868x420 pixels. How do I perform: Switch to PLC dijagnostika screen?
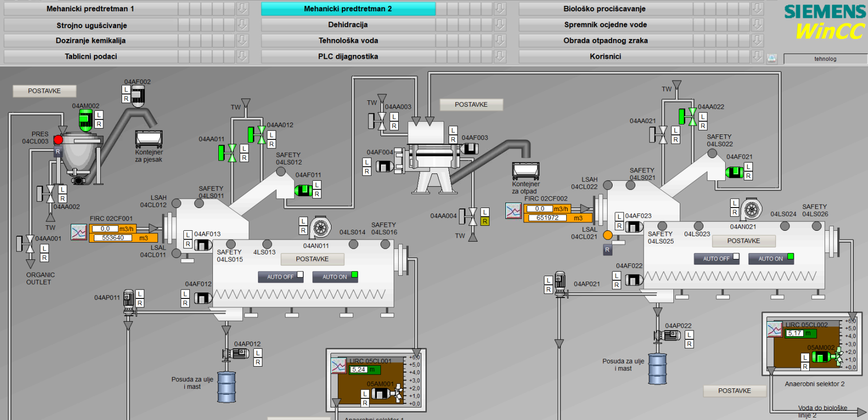coord(348,56)
